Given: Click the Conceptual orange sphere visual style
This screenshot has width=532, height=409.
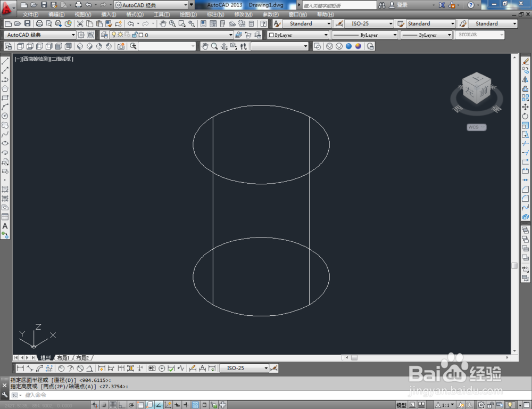Looking at the screenshot, I should point(358,46).
